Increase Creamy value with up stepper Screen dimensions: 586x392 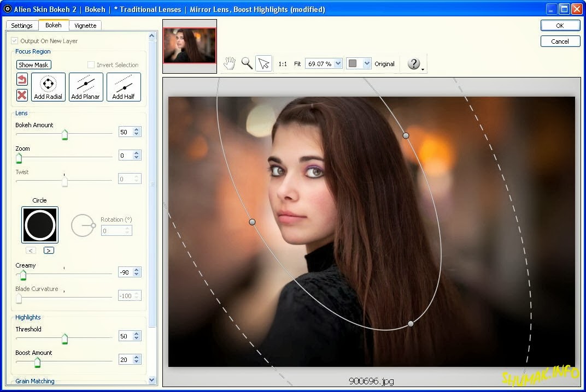137,270
